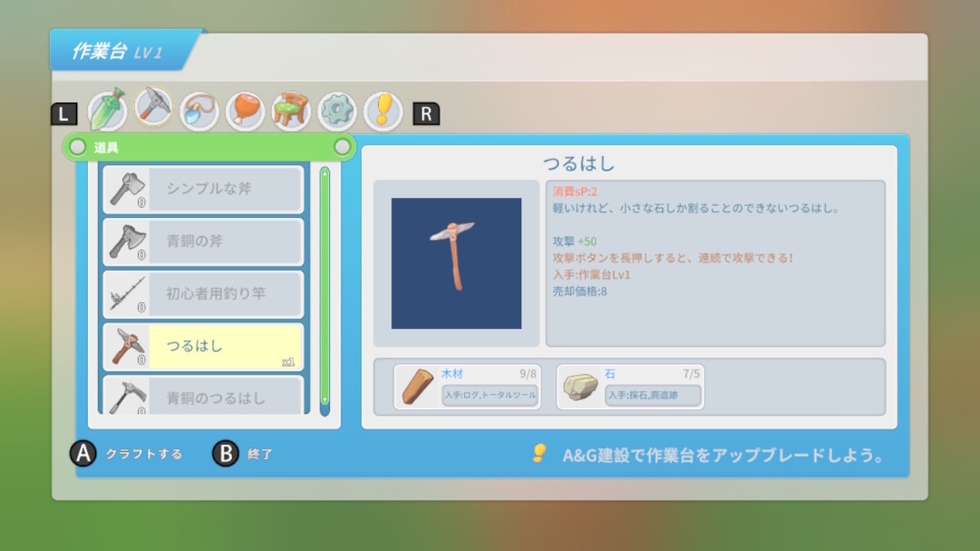
Task: Click the bronze pickaxe icon in the list
Action: coord(127,396)
